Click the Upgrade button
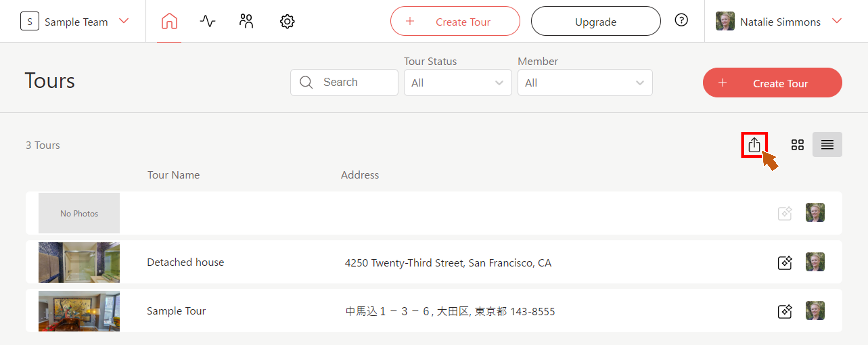The image size is (868, 345). 595,21
